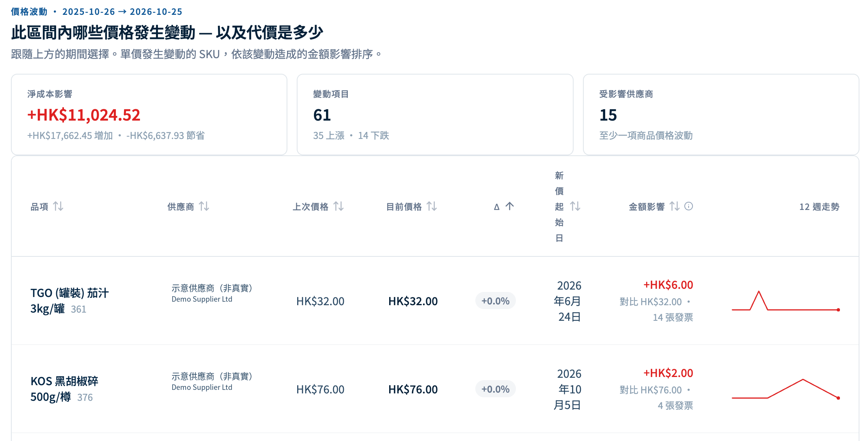Viewport: 868px width, 441px height.
Task: Open TGO (罐裝) 茄汁 3kg/罐 item
Action: pos(70,301)
